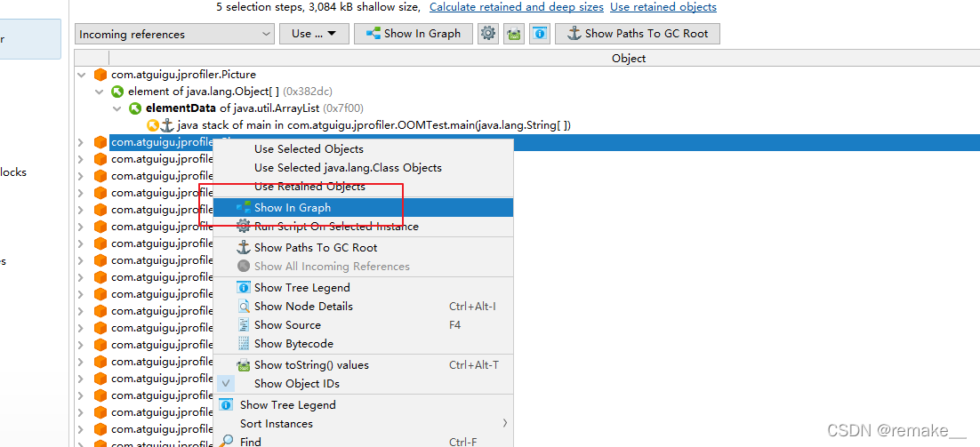This screenshot has width=980, height=447.
Task: Click the magnifier icon of the Find menu entry
Action: tap(226, 442)
